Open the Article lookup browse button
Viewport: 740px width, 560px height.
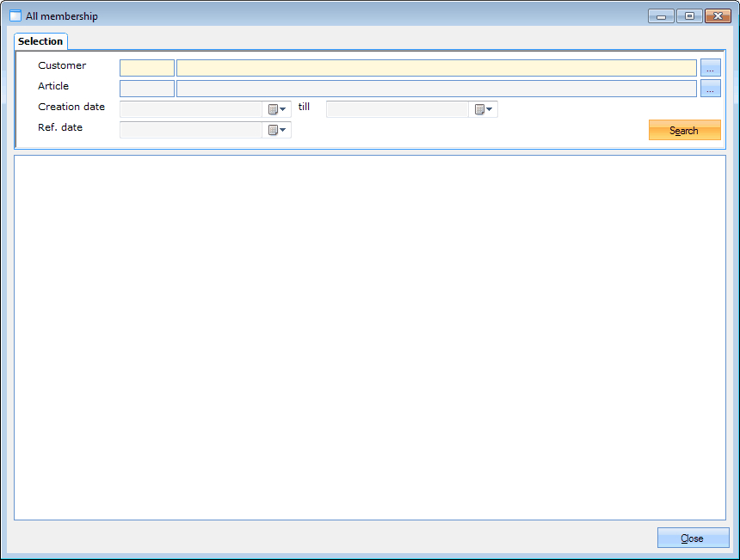[710, 89]
